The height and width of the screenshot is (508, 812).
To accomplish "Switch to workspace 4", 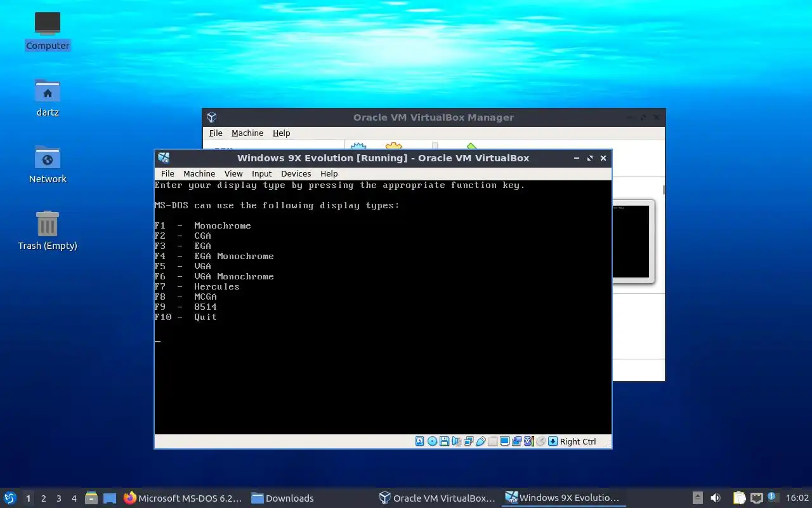I will 74,498.
